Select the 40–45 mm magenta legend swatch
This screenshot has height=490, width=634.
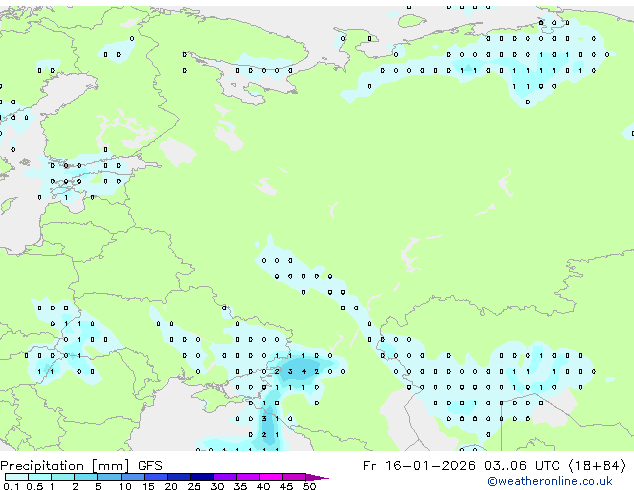coord(271,477)
